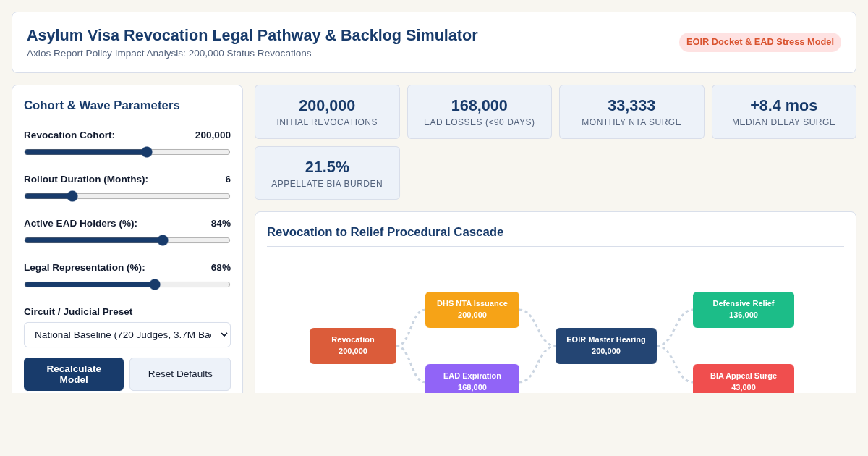Open the Circuit / Judicial Preset dropdown

point(127,334)
